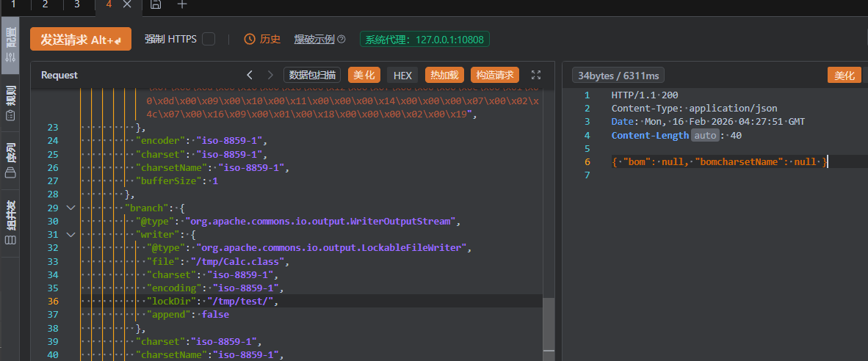Click the save icon in the tab bar
Viewport: 868px width, 361px height.
click(156, 4)
